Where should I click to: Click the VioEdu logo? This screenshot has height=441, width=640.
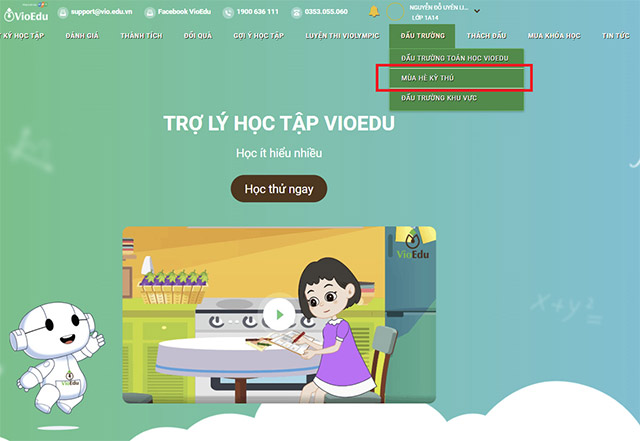click(26, 13)
